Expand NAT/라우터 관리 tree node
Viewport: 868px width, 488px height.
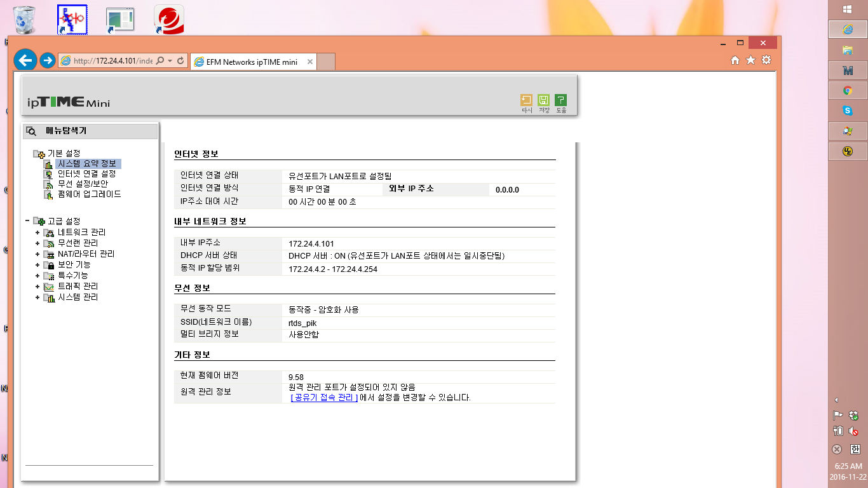tap(37, 254)
